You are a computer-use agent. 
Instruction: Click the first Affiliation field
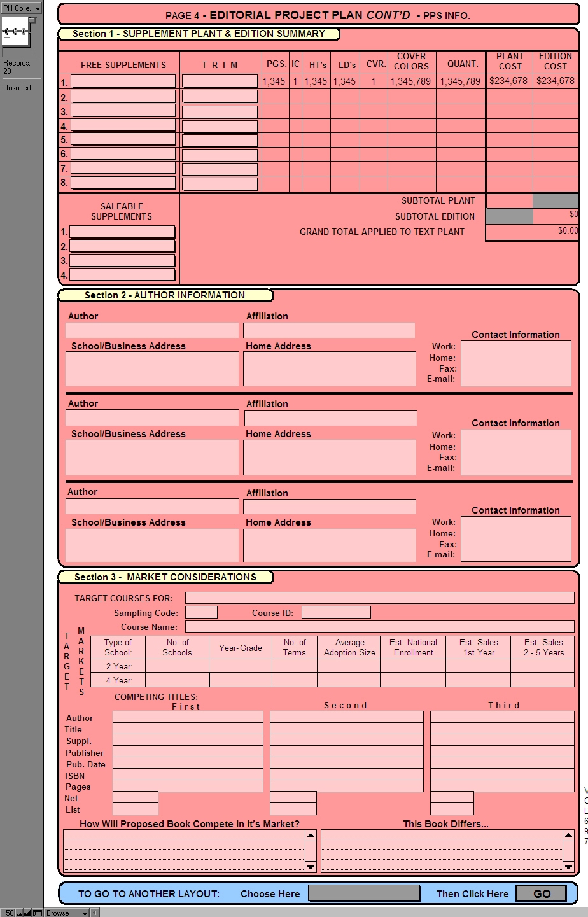[329, 330]
